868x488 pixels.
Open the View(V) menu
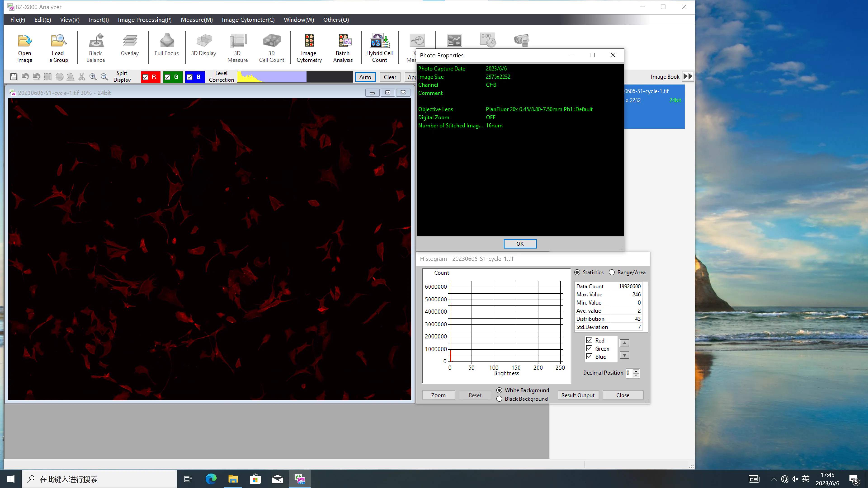click(x=70, y=19)
